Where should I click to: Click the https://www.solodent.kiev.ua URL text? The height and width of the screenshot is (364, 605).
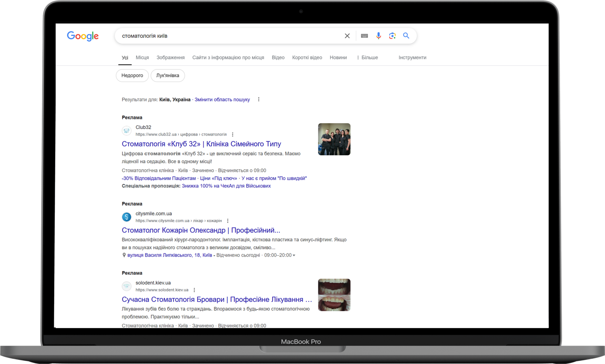[162, 290]
